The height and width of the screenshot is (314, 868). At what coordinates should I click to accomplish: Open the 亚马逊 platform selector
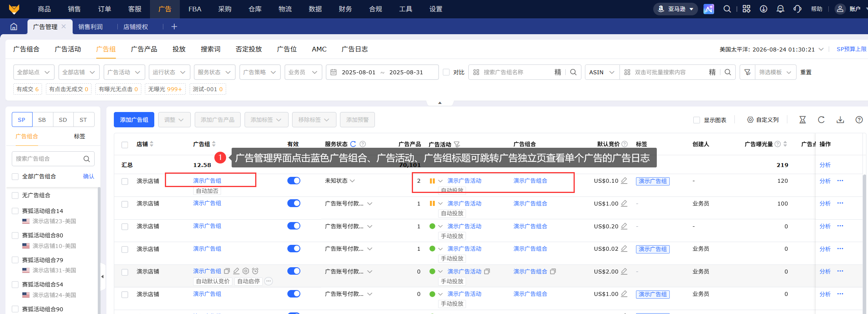pos(676,9)
